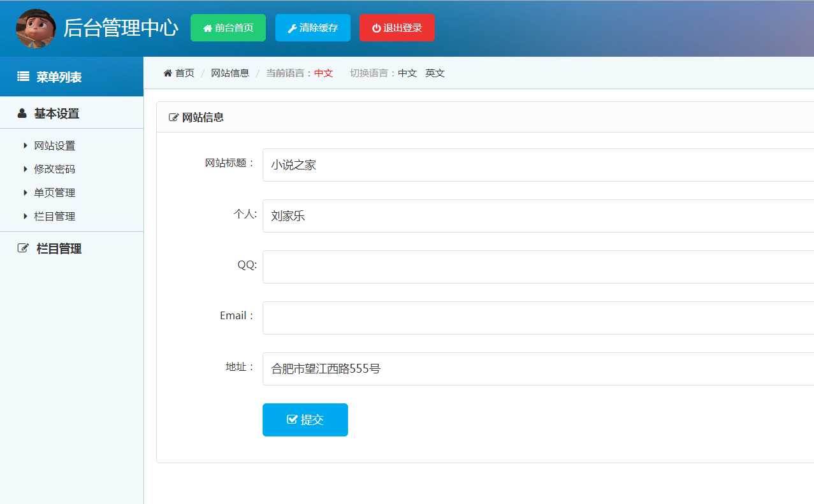Click the edit icon beside 栏目管理 section
This screenshot has width=814, height=504.
(x=23, y=248)
